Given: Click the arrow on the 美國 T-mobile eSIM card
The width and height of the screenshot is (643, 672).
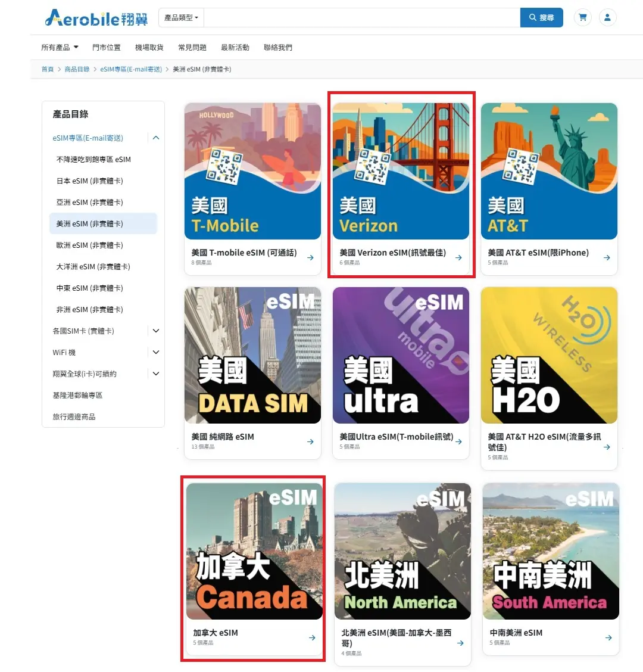Looking at the screenshot, I should pos(310,257).
